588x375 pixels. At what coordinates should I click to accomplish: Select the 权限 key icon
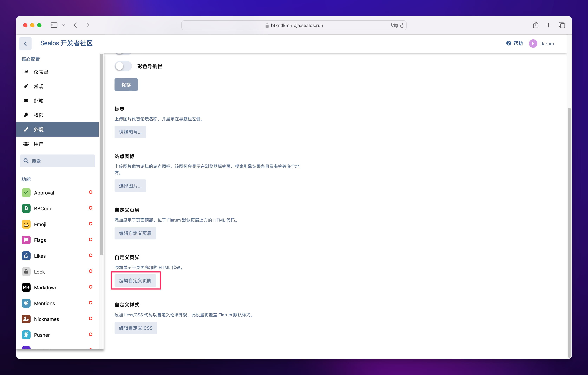click(26, 115)
